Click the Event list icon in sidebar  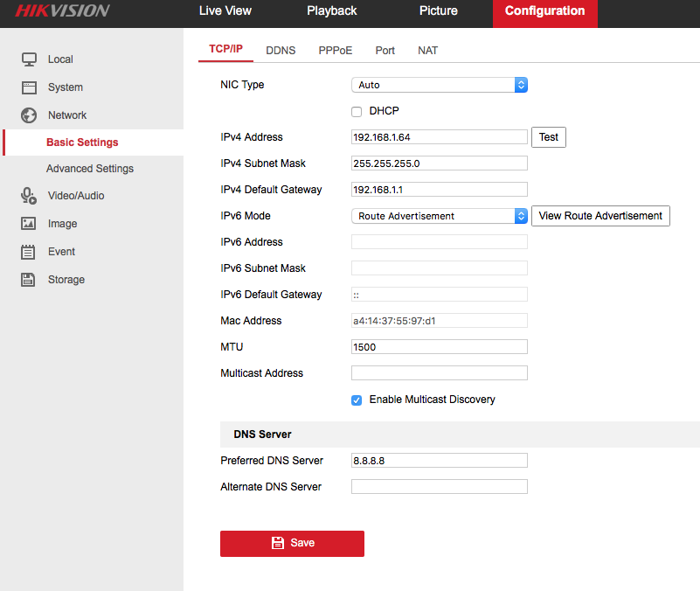(29, 252)
